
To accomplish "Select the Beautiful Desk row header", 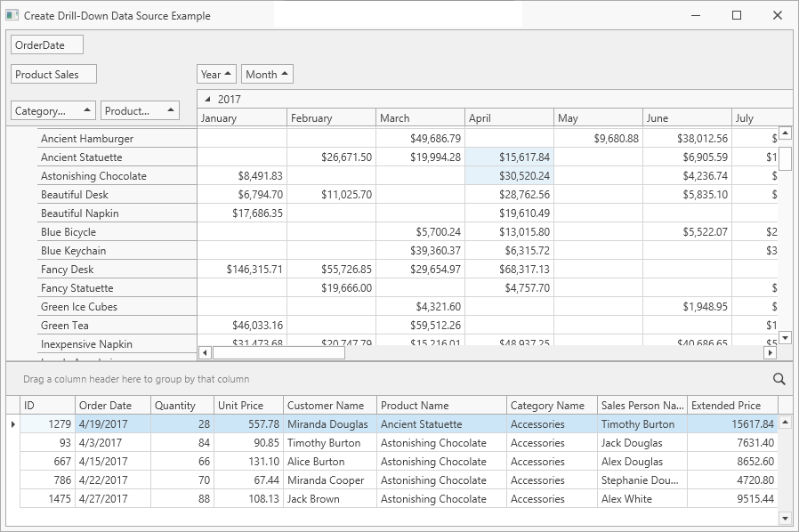I will pyautogui.click(x=117, y=195).
